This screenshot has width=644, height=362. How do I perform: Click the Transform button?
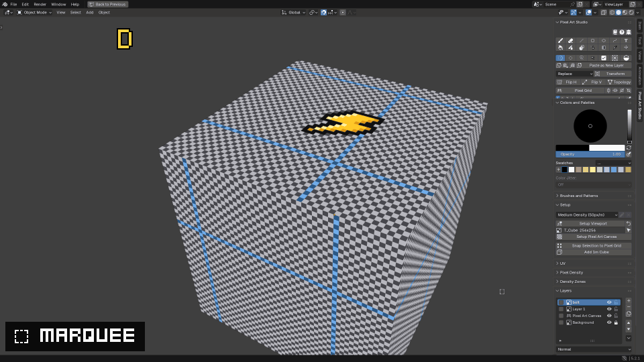(612, 74)
